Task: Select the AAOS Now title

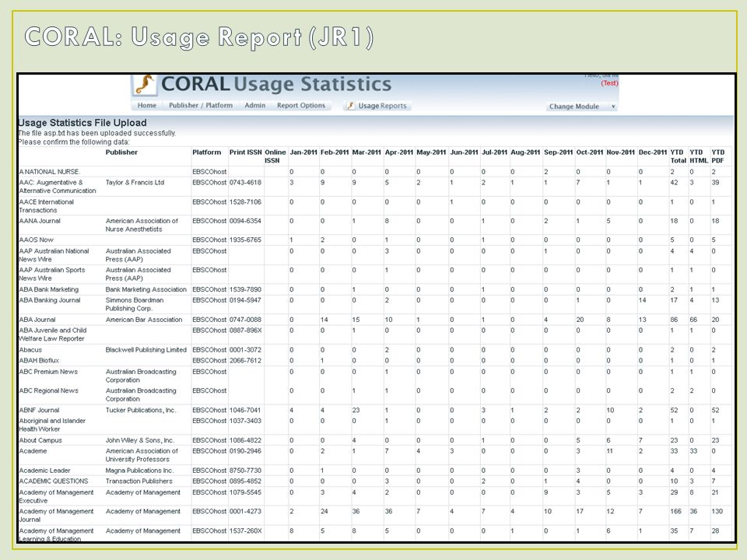Action: [37, 240]
